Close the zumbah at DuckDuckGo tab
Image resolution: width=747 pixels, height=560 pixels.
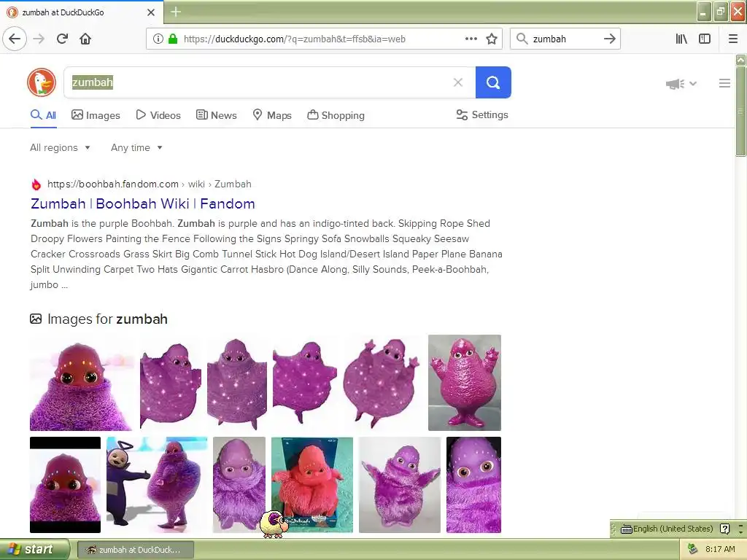point(151,12)
